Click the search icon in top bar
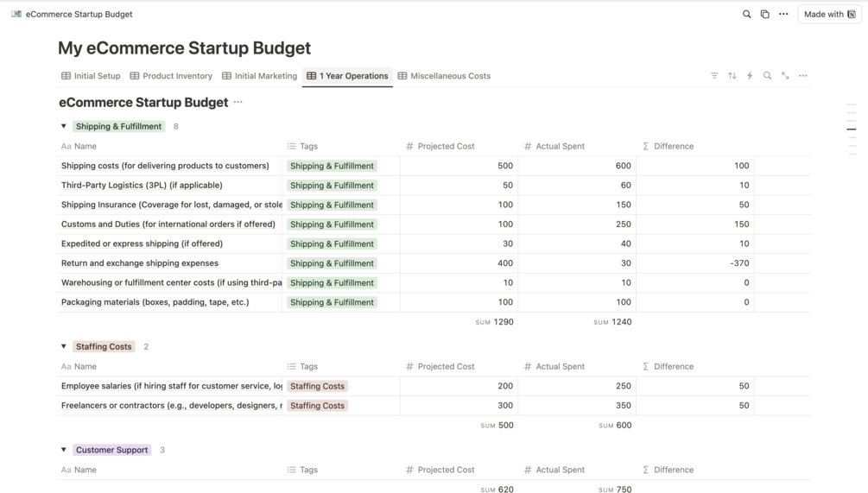Screen dimensions: 868x493 pyautogui.click(x=747, y=14)
